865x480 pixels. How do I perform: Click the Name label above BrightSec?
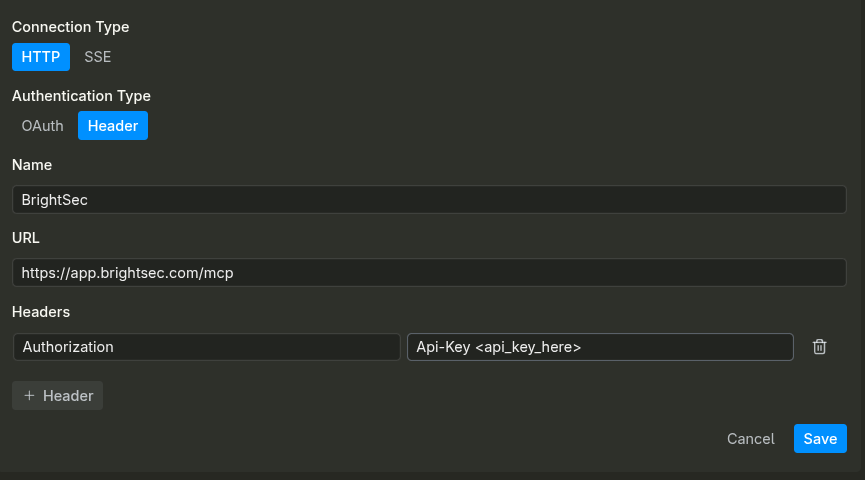click(x=32, y=165)
